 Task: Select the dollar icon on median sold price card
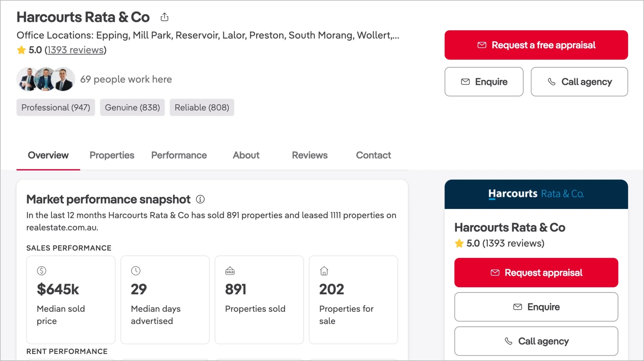(42, 271)
